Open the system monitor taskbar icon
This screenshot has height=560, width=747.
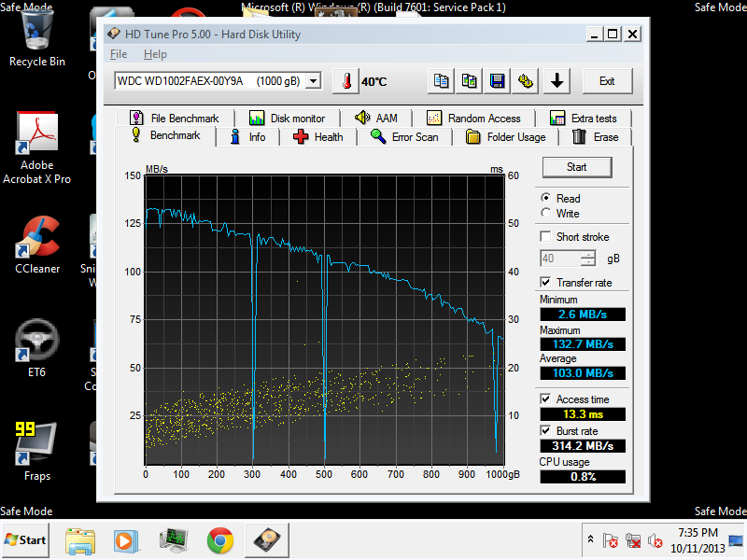174,541
